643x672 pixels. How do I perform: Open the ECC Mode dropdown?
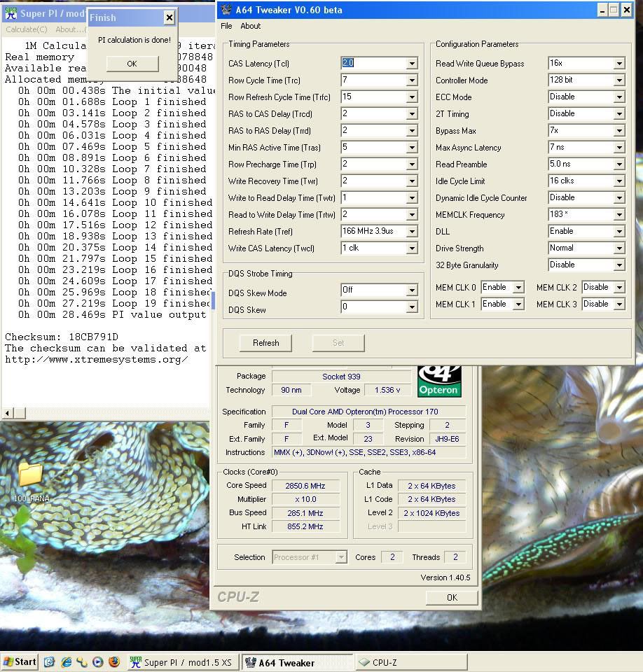pos(619,97)
